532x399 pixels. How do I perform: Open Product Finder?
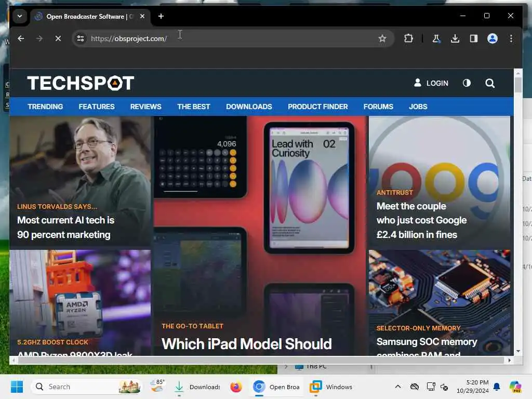[318, 107]
